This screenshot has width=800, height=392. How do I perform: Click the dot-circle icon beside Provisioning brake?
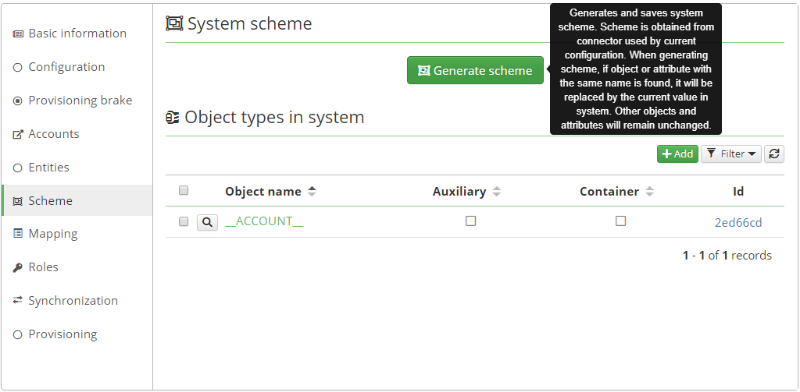18,101
